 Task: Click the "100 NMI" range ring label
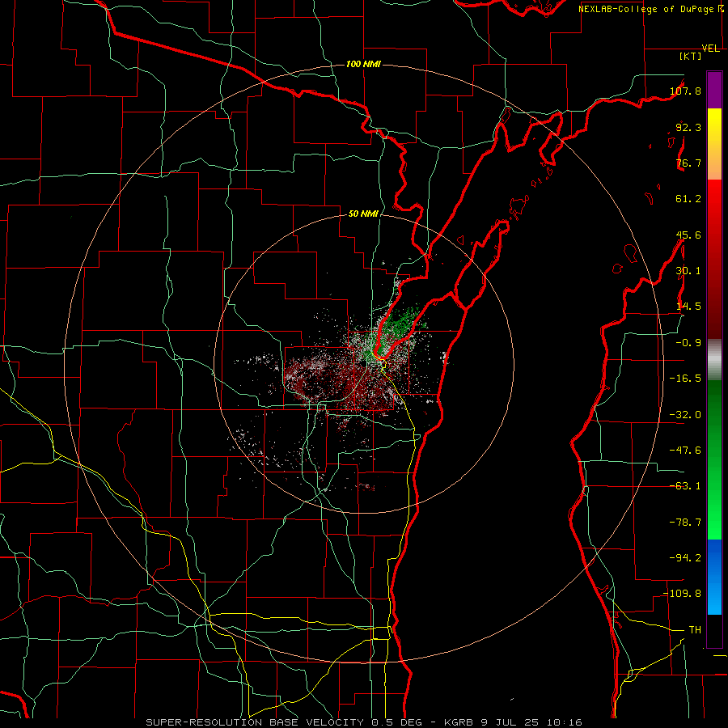tap(363, 64)
